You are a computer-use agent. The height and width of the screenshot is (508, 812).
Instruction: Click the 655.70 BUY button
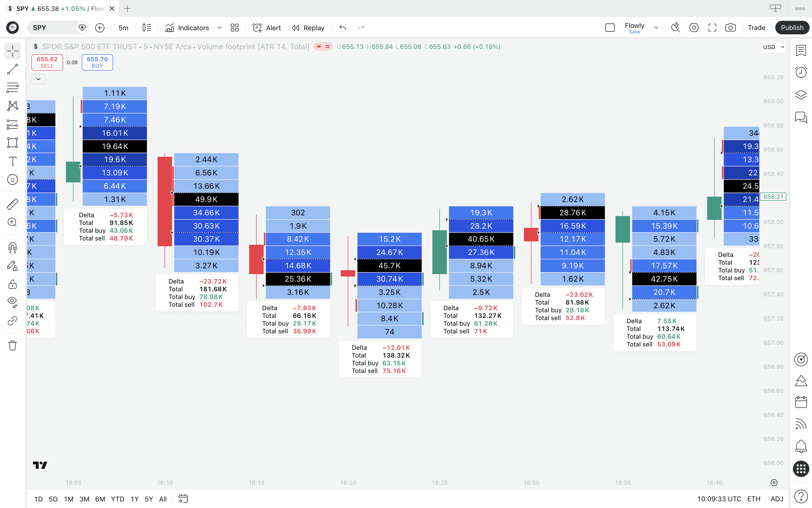(97, 62)
